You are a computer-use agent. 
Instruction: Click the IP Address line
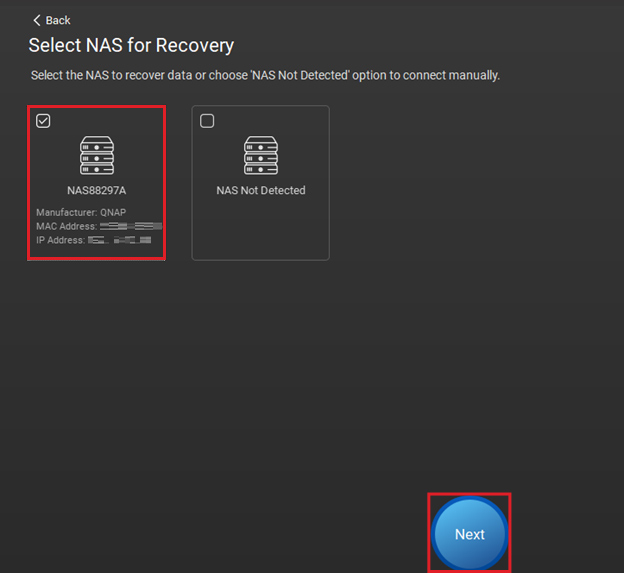coord(94,240)
